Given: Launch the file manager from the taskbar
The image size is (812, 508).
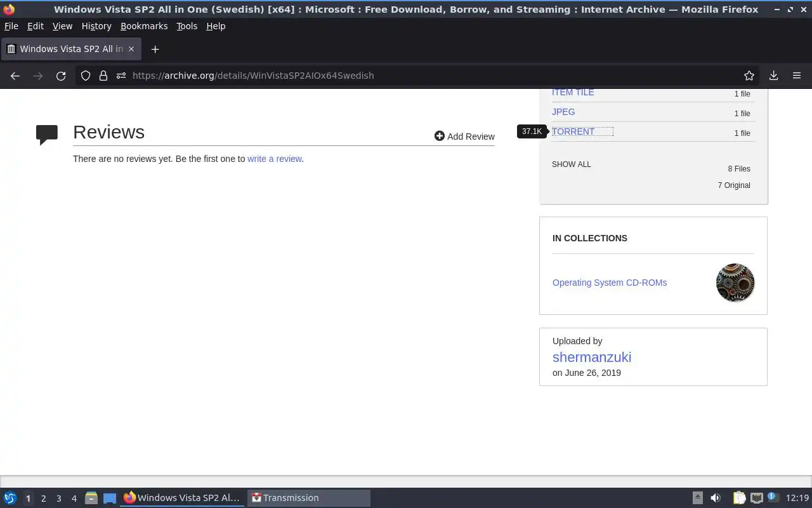Looking at the screenshot, I should point(91,498).
